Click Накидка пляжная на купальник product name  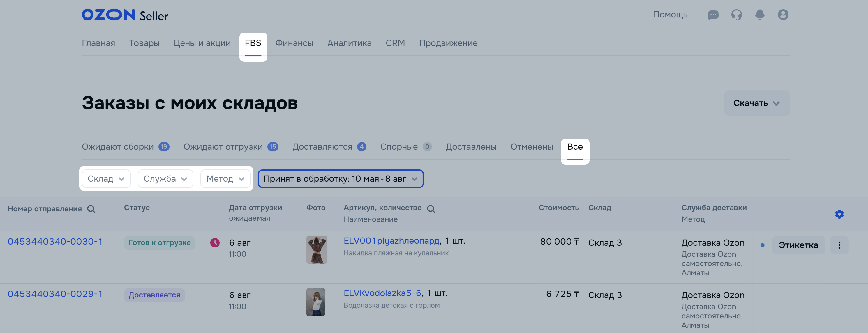pos(396,253)
